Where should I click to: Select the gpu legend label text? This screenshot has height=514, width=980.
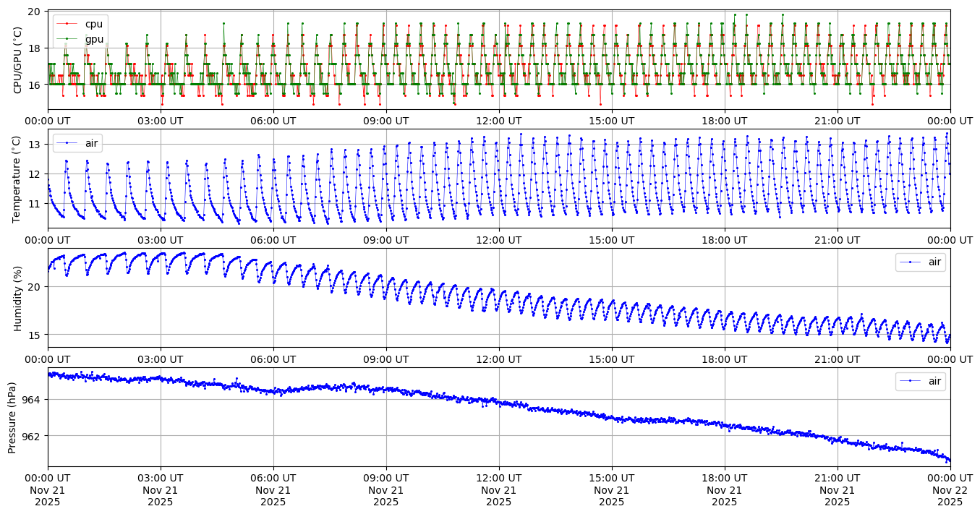pyautogui.click(x=94, y=38)
